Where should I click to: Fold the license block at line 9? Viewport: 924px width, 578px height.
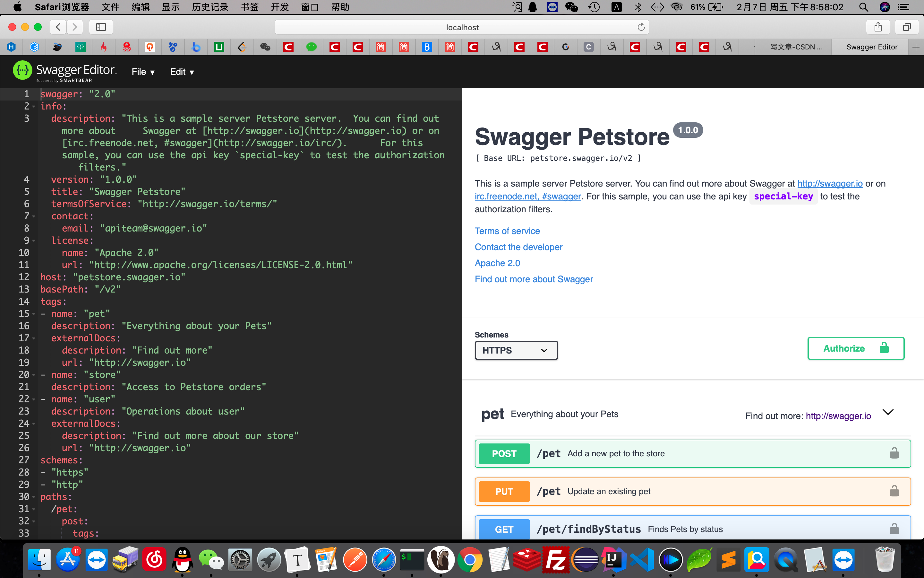34,241
